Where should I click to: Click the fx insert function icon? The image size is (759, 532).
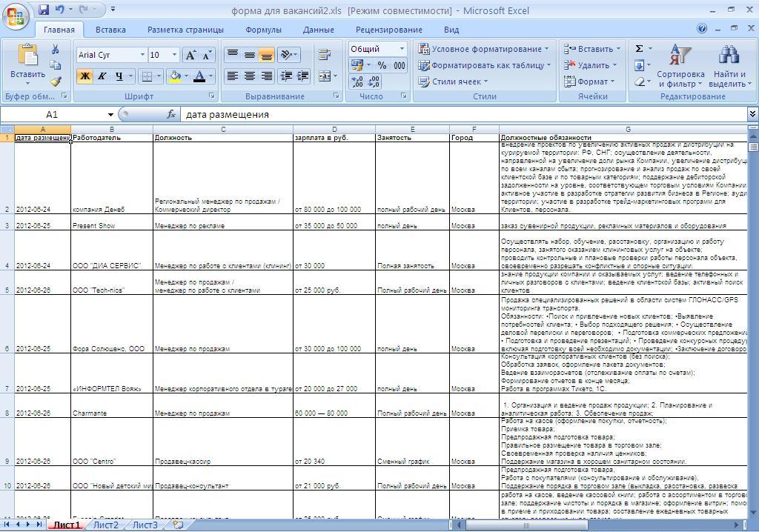coord(171,114)
